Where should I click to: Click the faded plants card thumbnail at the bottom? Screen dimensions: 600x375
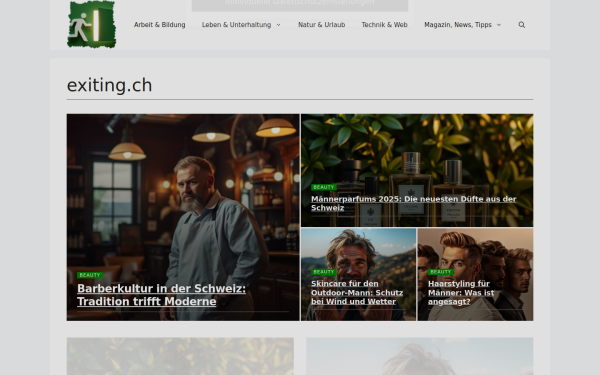tap(180, 356)
